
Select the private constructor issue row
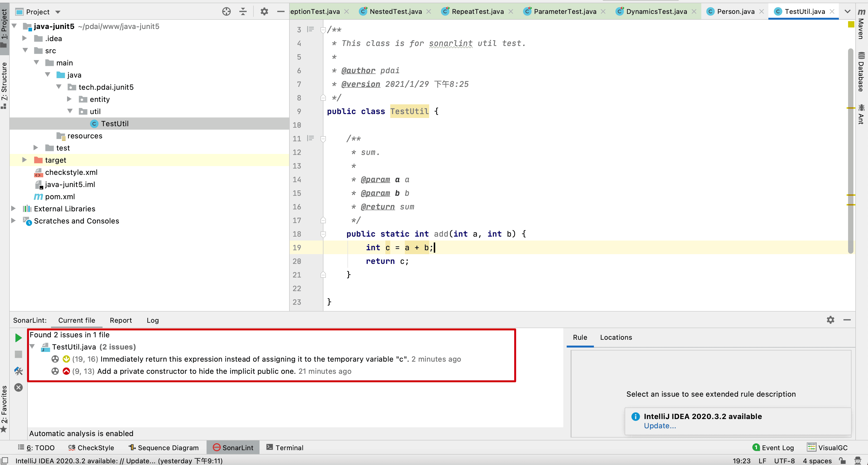[x=196, y=371]
